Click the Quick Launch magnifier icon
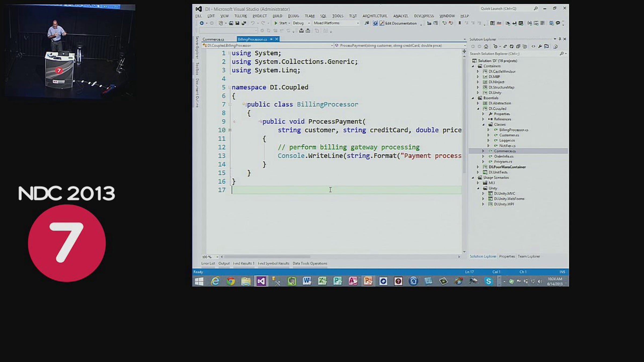This screenshot has height=362, width=644. [536, 9]
